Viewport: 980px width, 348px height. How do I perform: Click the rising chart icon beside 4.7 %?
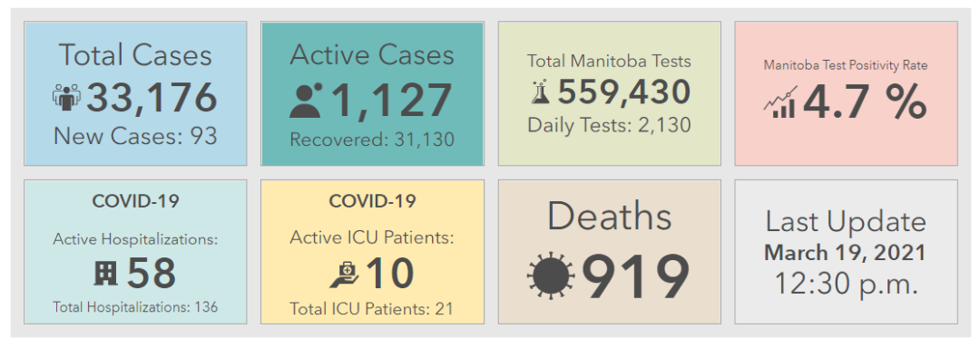(x=780, y=102)
